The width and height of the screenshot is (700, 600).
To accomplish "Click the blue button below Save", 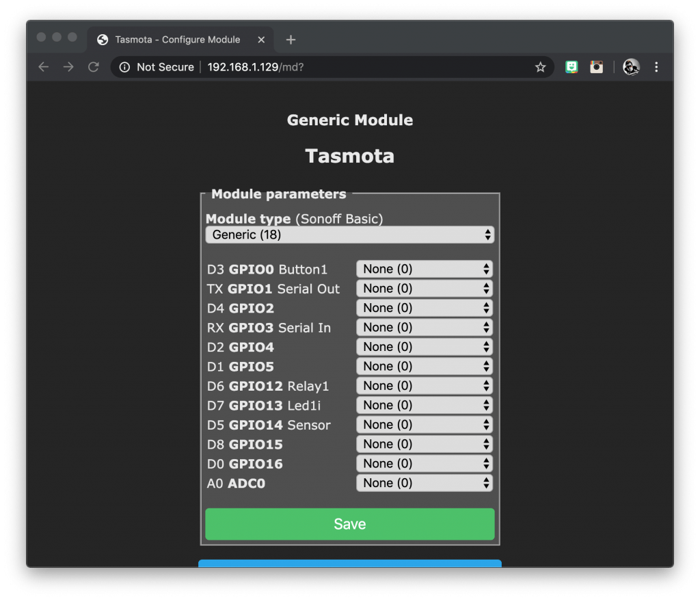I will pos(349,563).
